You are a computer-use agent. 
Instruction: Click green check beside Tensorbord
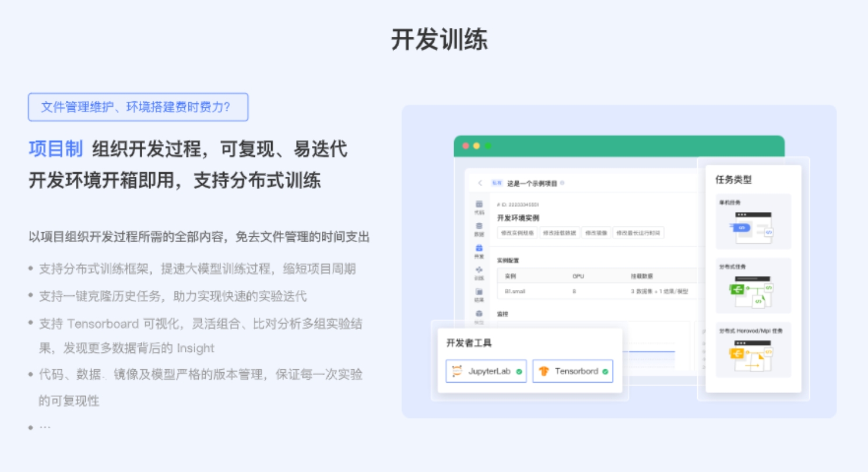(605, 371)
